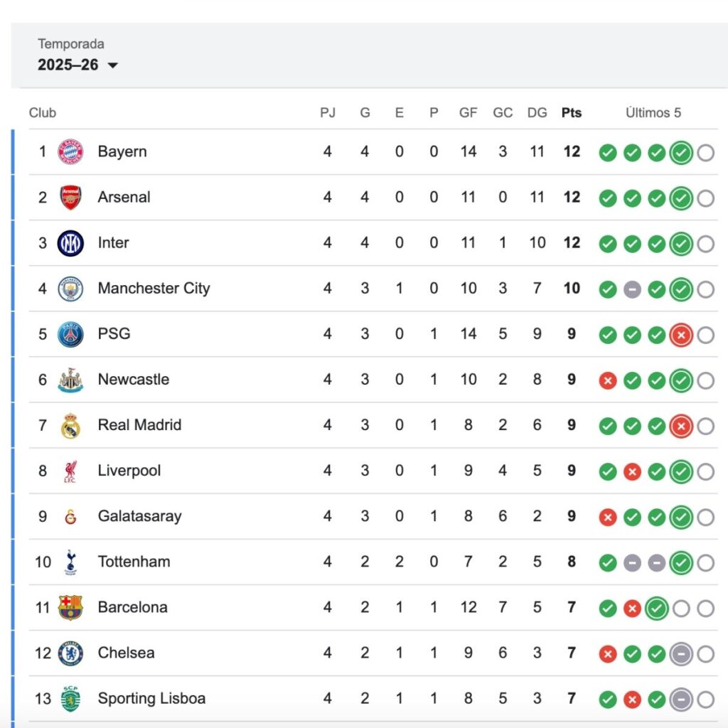Open Galatasaray via its club logo
Screen dimensions: 728x728
point(70,517)
